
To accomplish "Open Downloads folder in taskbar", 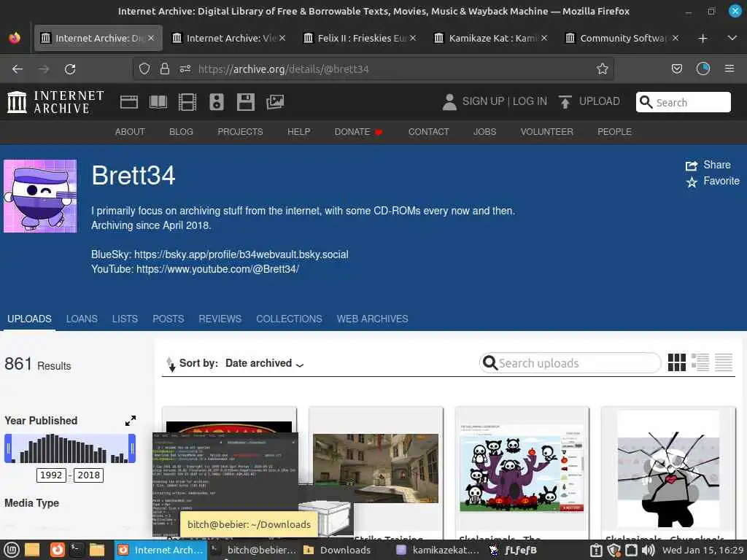I will click(x=337, y=551).
